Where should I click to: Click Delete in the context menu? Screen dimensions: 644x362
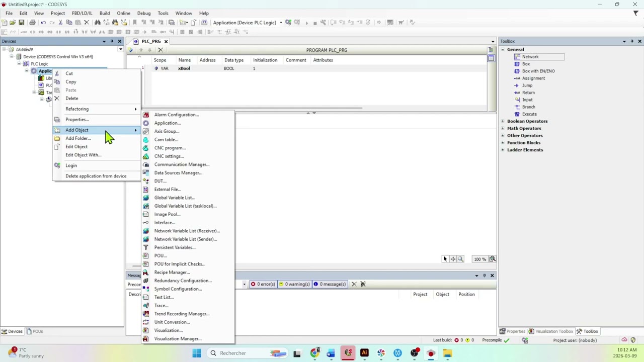tap(71, 98)
